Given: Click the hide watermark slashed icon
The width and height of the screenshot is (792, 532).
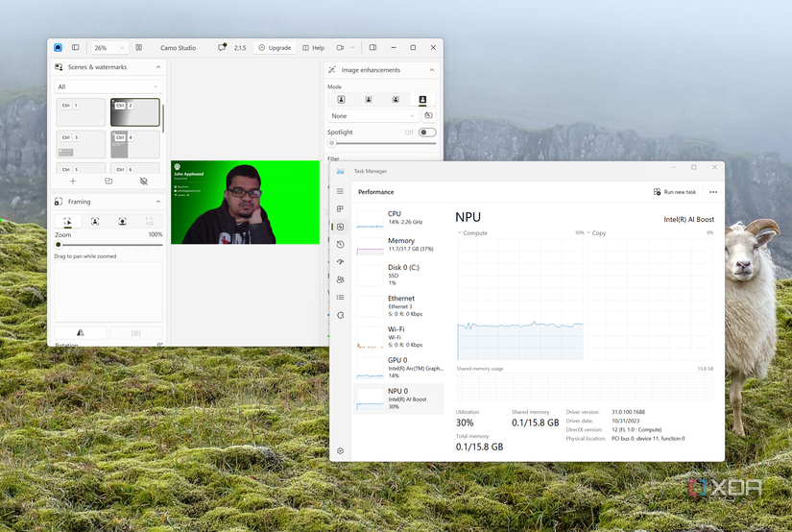Looking at the screenshot, I should click(x=143, y=181).
